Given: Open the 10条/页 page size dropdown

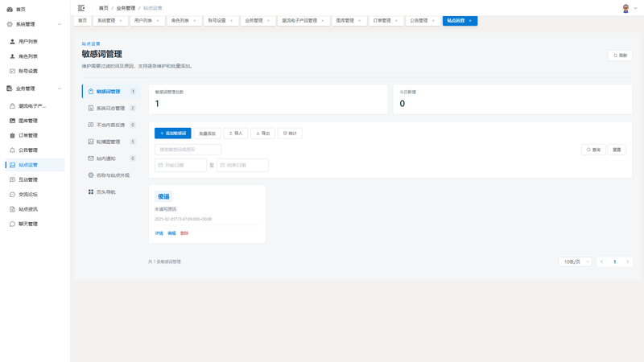Looking at the screenshot, I should pyautogui.click(x=575, y=262).
